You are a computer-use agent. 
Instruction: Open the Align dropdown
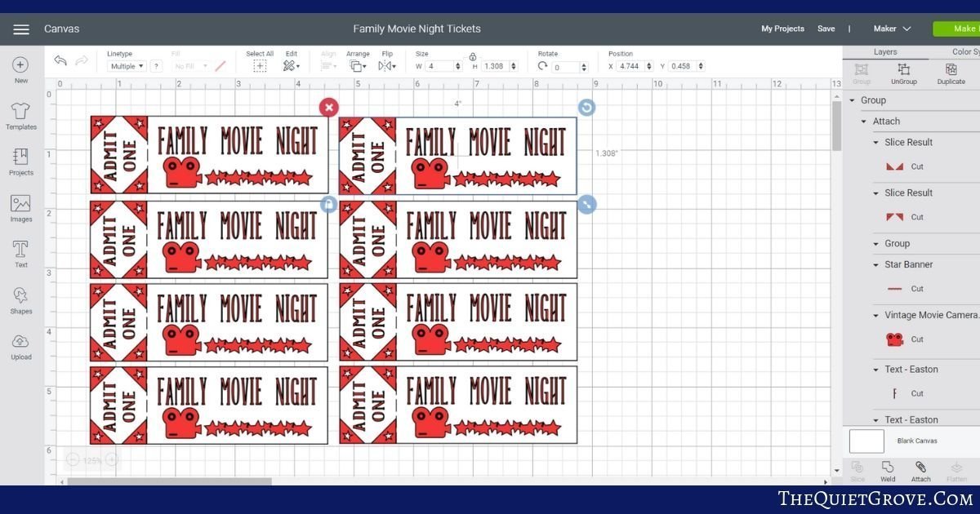pos(329,66)
